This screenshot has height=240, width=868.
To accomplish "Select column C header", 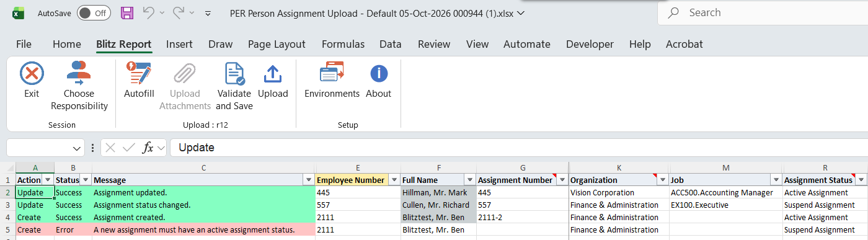I will tap(203, 167).
